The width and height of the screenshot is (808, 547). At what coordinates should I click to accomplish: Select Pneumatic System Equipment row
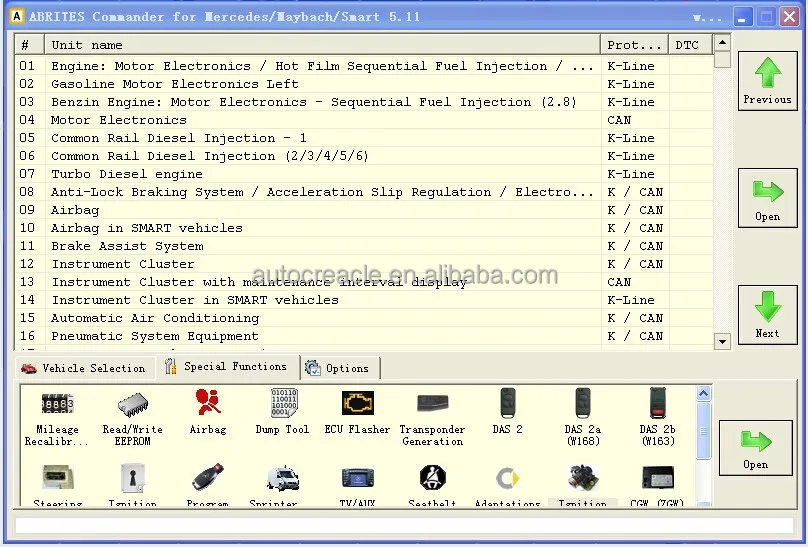(364, 336)
